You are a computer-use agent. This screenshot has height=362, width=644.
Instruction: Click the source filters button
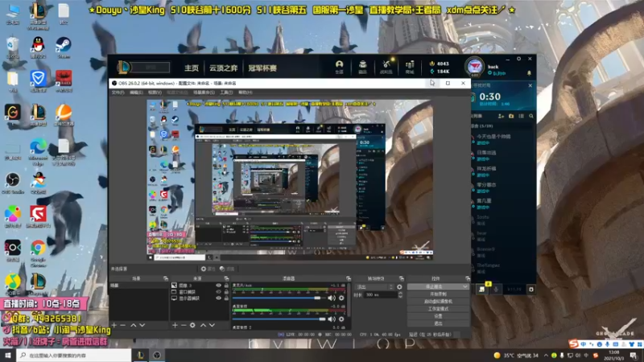click(x=227, y=269)
